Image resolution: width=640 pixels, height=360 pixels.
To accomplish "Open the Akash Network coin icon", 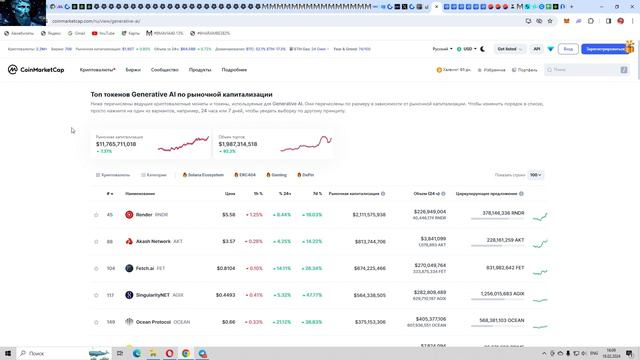I will pyautogui.click(x=129, y=242).
